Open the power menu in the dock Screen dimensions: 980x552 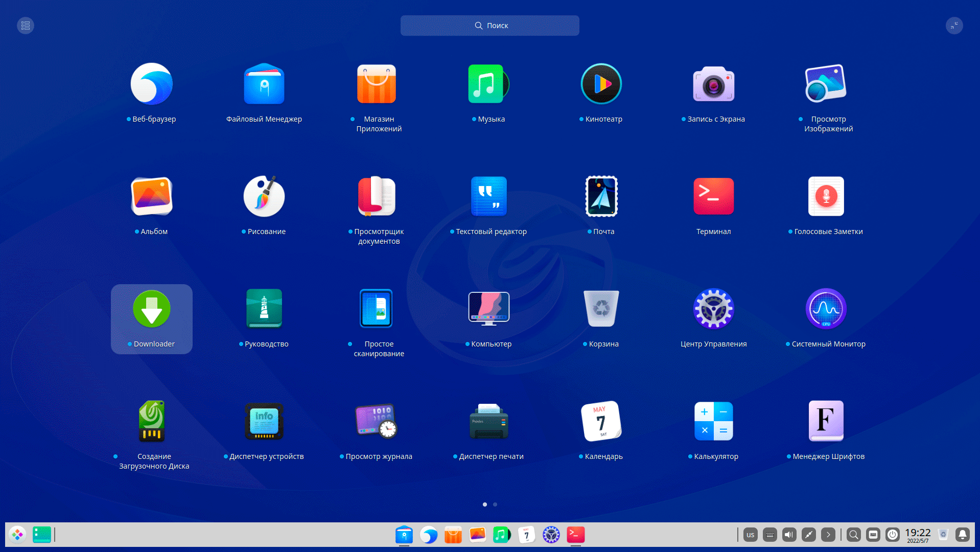[893, 535]
